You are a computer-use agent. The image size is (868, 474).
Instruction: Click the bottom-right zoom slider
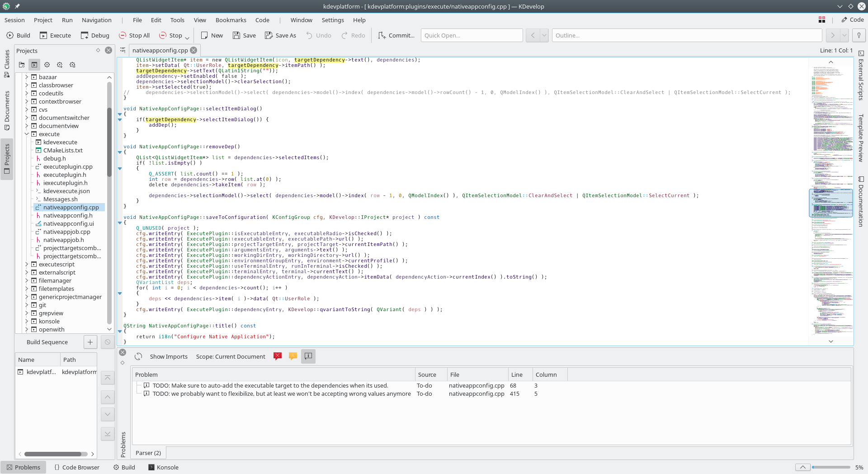[x=831, y=467]
